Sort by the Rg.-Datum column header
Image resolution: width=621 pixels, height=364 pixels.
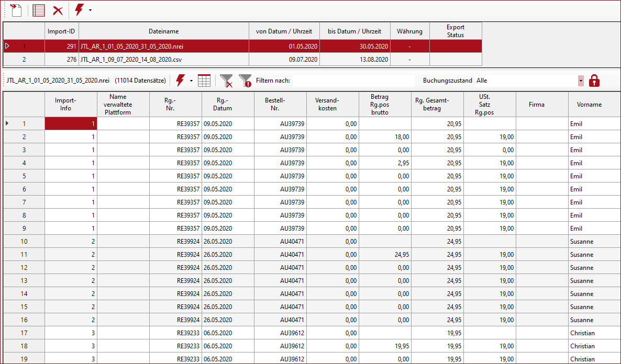click(x=228, y=104)
